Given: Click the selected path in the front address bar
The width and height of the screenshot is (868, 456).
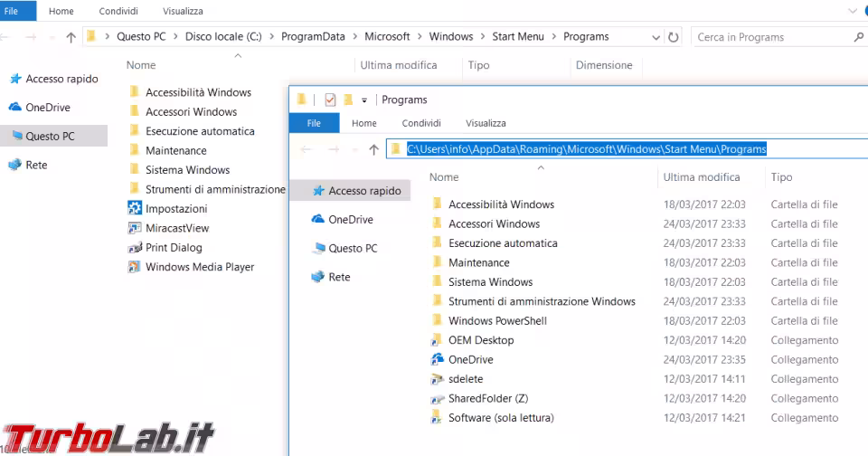Looking at the screenshot, I should click(586, 149).
